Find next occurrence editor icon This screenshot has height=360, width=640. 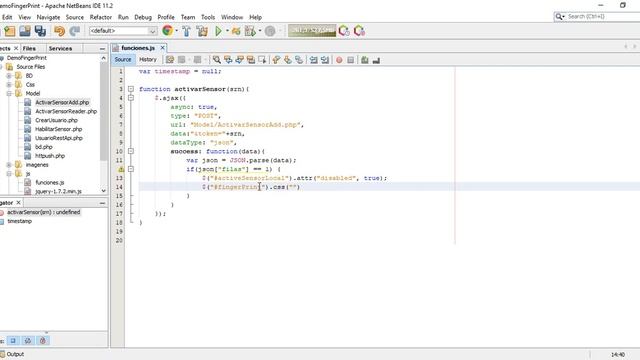coord(240,60)
